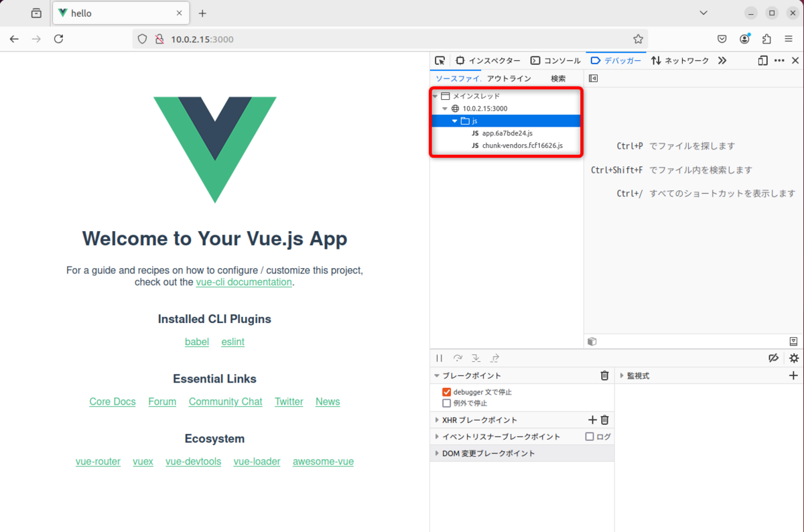Select the デバッガー tab
The height and width of the screenshot is (532, 804).
pyautogui.click(x=616, y=60)
